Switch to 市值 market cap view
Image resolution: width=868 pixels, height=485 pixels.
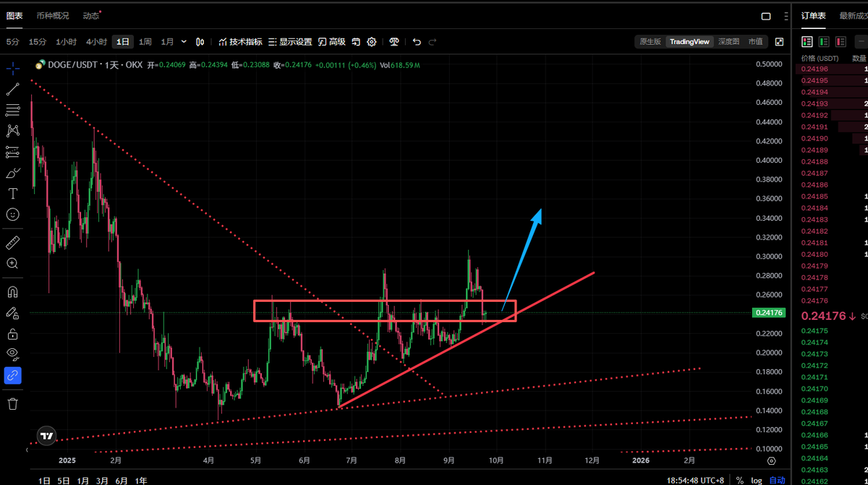pos(755,42)
